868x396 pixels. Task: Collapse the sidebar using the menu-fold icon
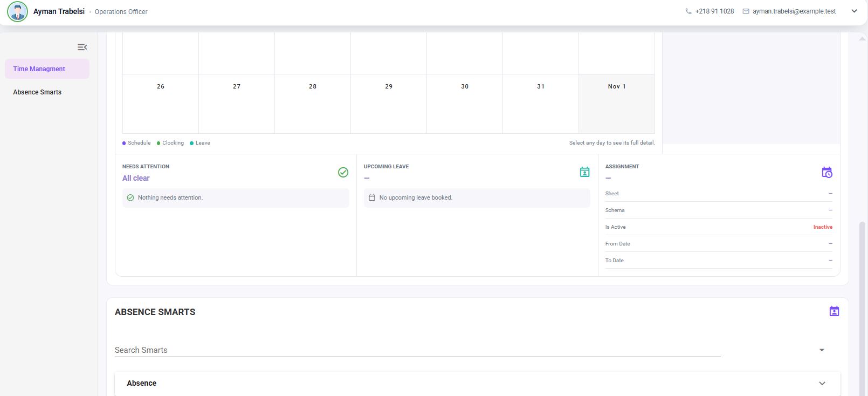click(82, 47)
